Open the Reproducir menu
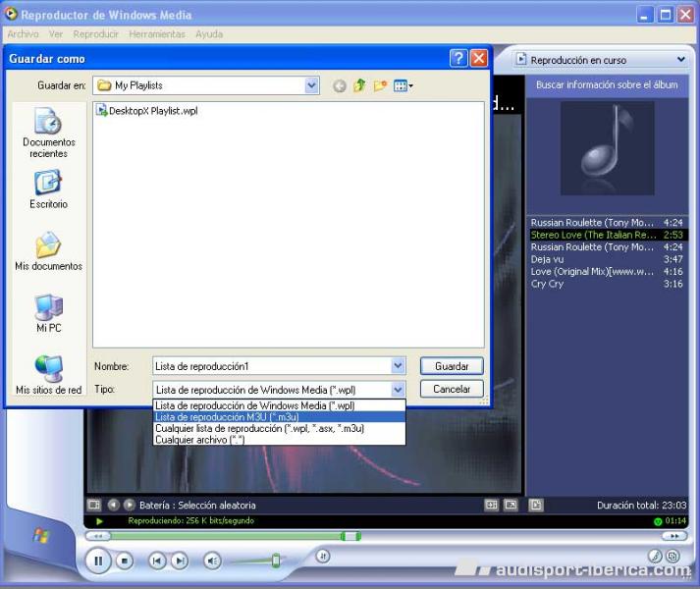700x589 pixels. point(96,34)
